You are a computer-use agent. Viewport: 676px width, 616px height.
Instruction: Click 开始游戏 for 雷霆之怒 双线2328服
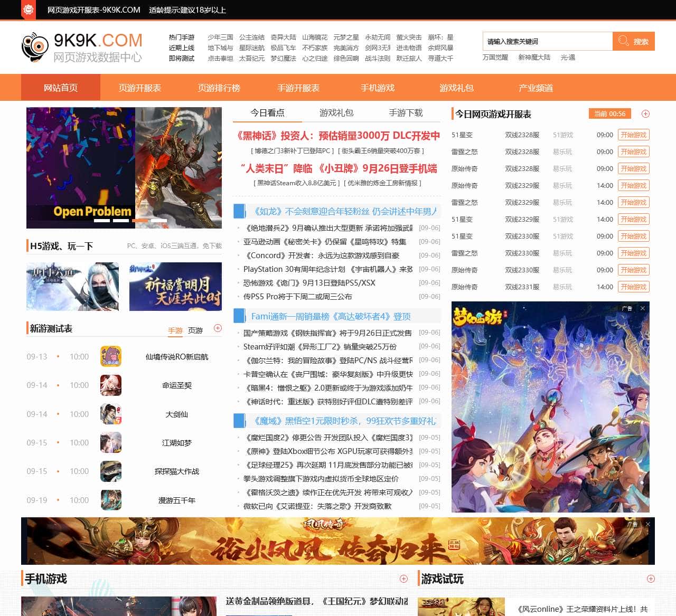point(634,151)
